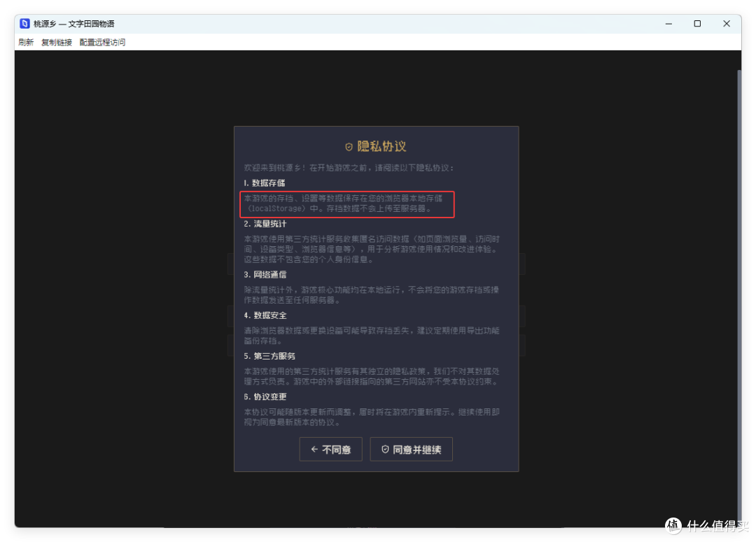Screen dimensions: 756x542
Task: Click the paragraph starting 本协议可能随版本更新
Action: click(x=371, y=417)
